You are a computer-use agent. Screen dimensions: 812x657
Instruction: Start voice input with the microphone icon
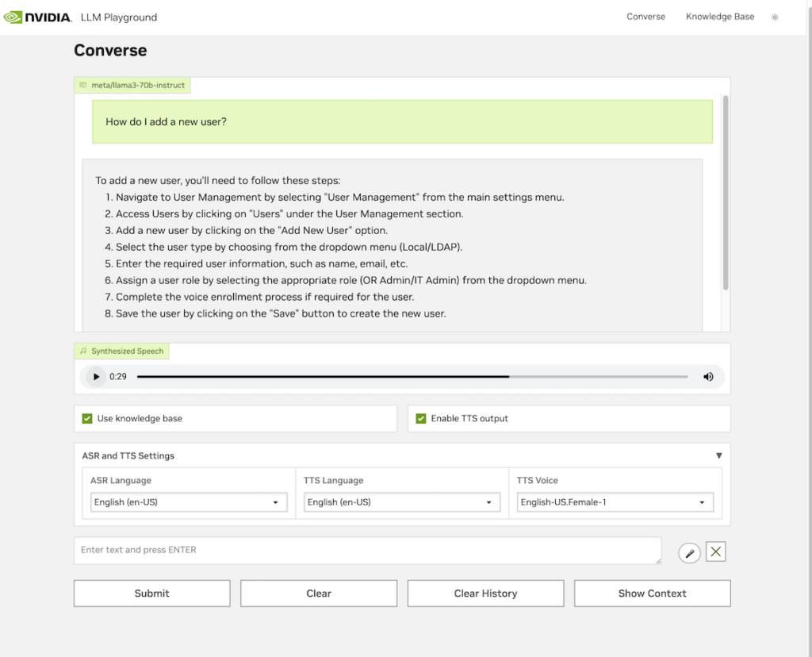[x=689, y=552]
